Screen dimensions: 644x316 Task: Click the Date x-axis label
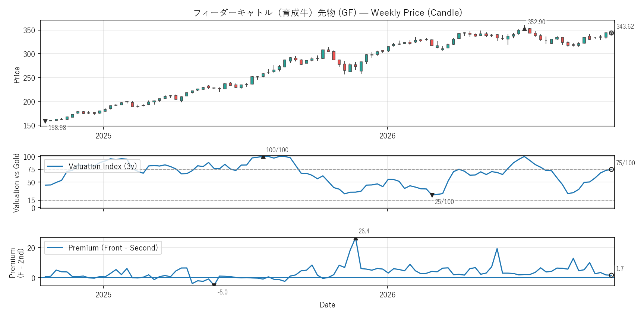[328, 305]
